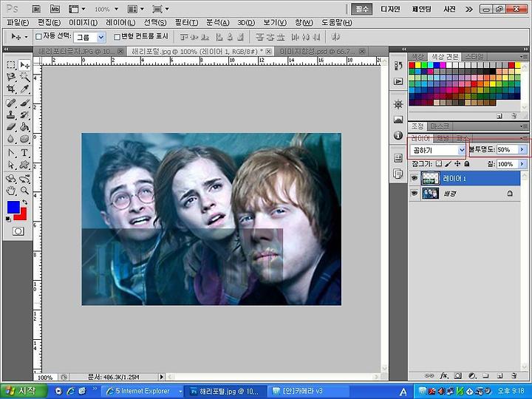
Task: Select the Pen tool
Action: pos(11,153)
